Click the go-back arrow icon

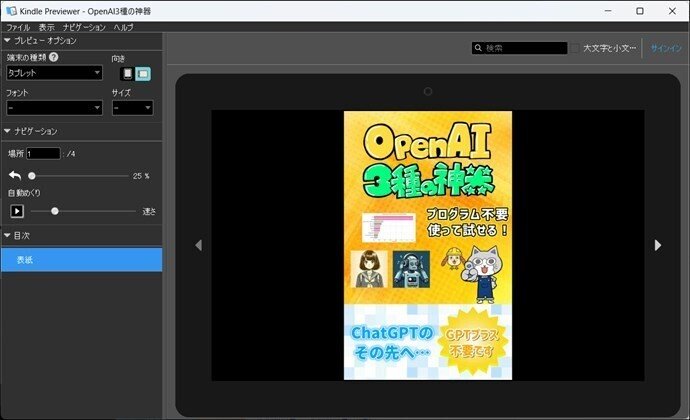(15, 176)
